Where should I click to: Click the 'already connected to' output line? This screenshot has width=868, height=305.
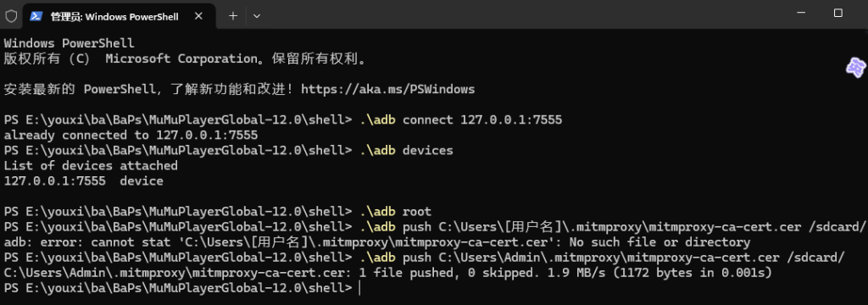(131, 135)
